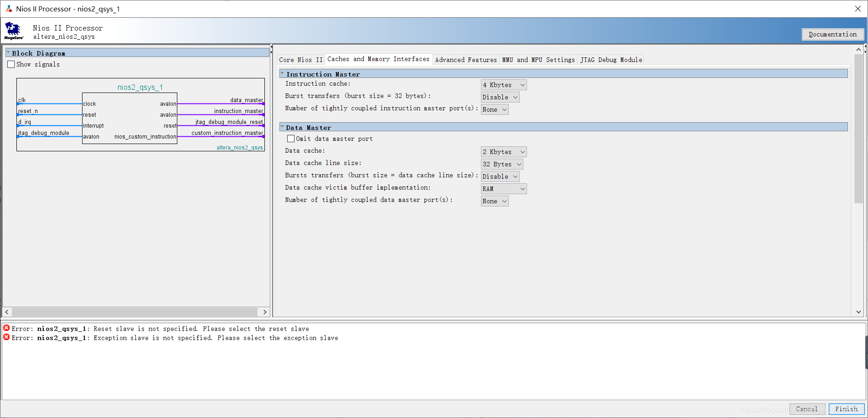The width and height of the screenshot is (868, 418).
Task: Click the nios2_qsys_1 diagram title
Action: pos(140,87)
